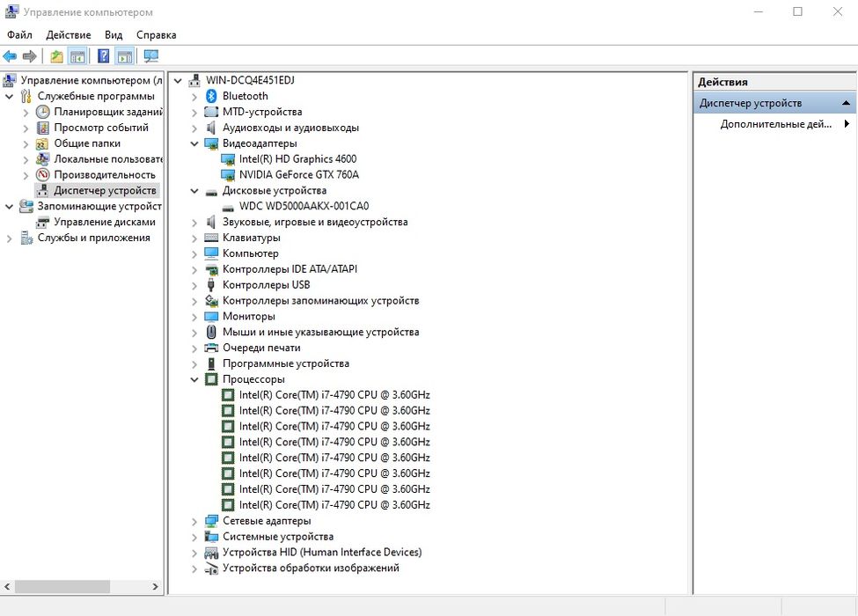Open the Файл menu

[19, 35]
